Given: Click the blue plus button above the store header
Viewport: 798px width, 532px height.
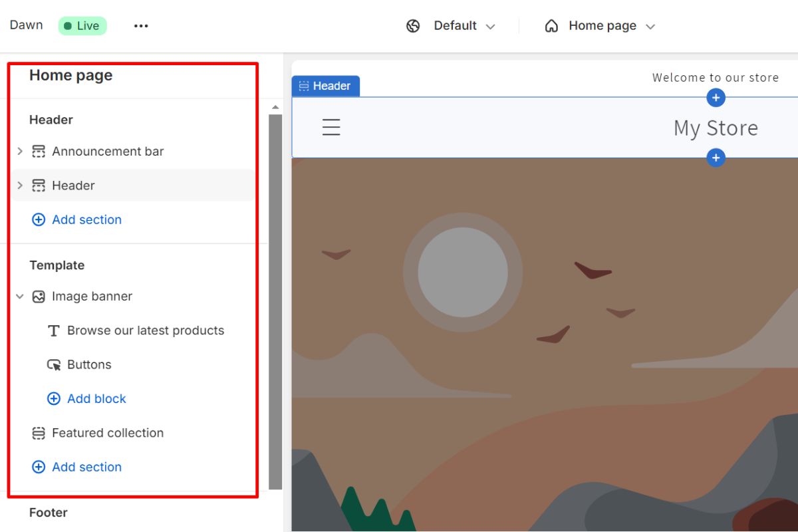Looking at the screenshot, I should (716, 98).
